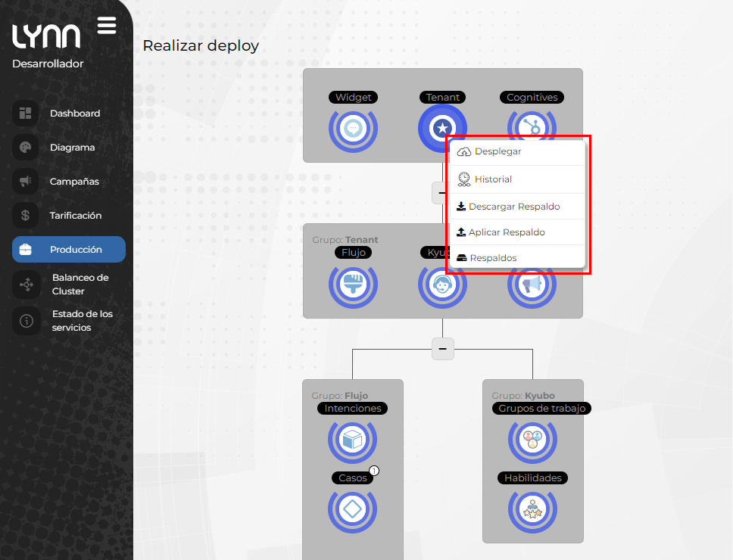
Task: Select the Tenant star node icon
Action: [442, 129]
